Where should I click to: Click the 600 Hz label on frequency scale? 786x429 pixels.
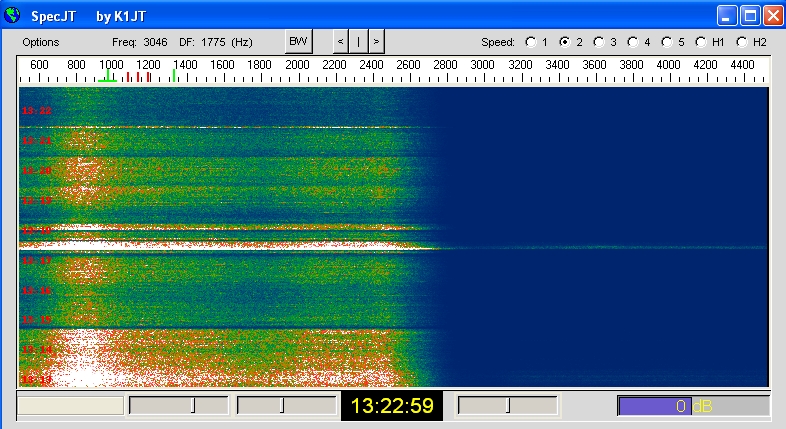pos(39,65)
